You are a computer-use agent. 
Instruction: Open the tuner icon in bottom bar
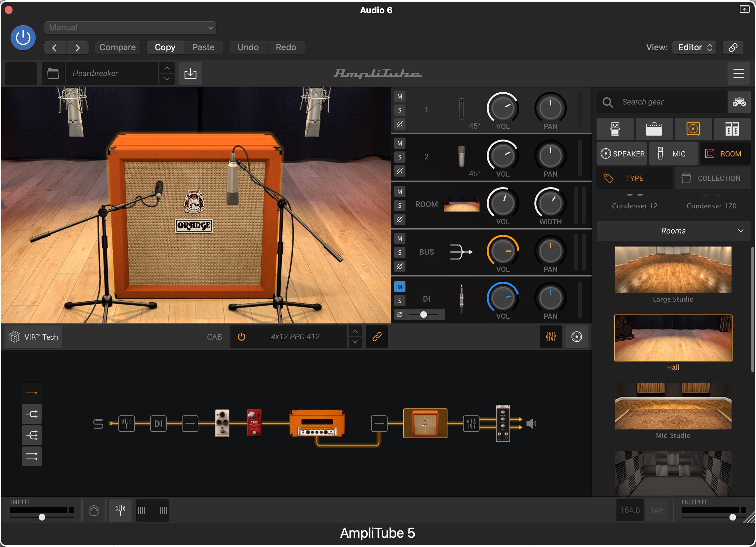(x=120, y=510)
